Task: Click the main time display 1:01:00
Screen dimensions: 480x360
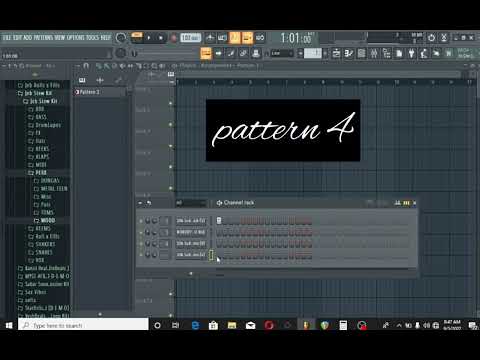Action: 297,38
